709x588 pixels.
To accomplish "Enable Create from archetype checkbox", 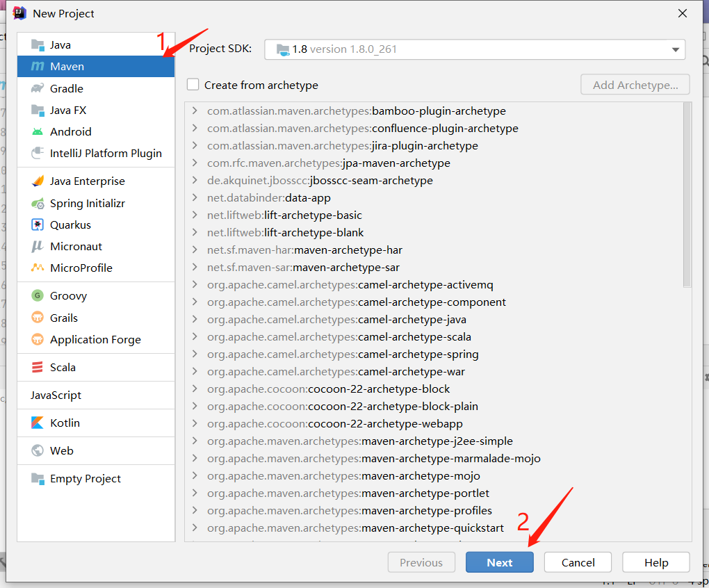I will pos(193,85).
